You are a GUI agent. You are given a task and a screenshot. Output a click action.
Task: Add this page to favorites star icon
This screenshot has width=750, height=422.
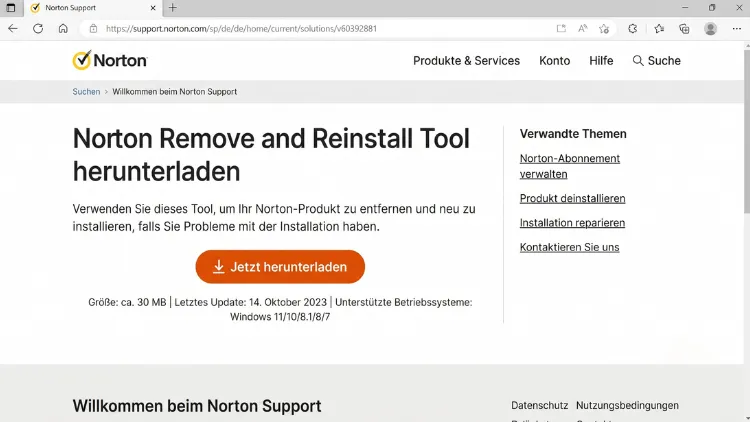point(604,29)
